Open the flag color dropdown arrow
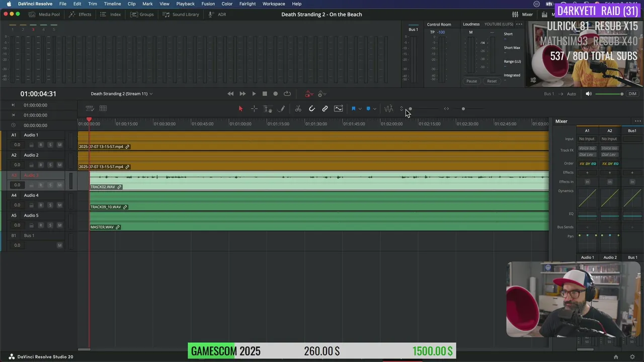Image resolution: width=644 pixels, height=362 pixels. click(360, 109)
